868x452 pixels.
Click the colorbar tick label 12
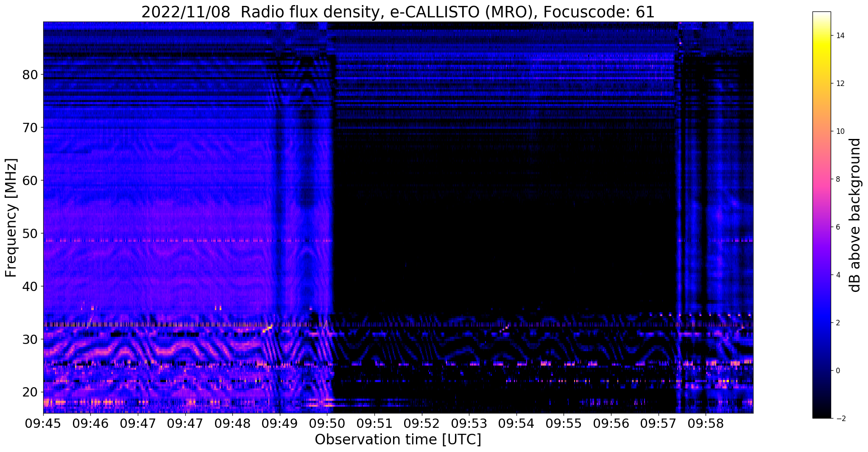[x=840, y=83]
